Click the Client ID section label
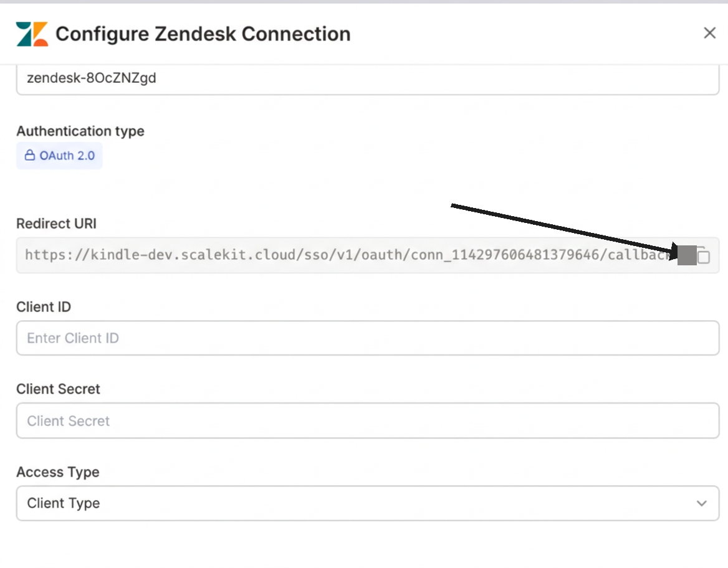The image size is (728, 568). pos(44,306)
